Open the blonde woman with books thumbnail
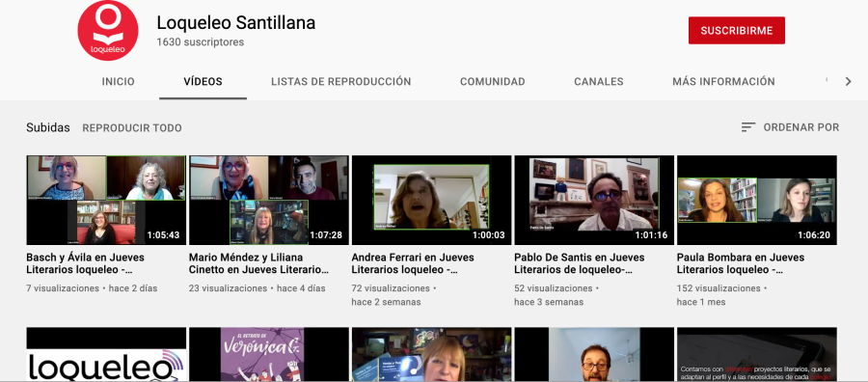 coord(432,354)
